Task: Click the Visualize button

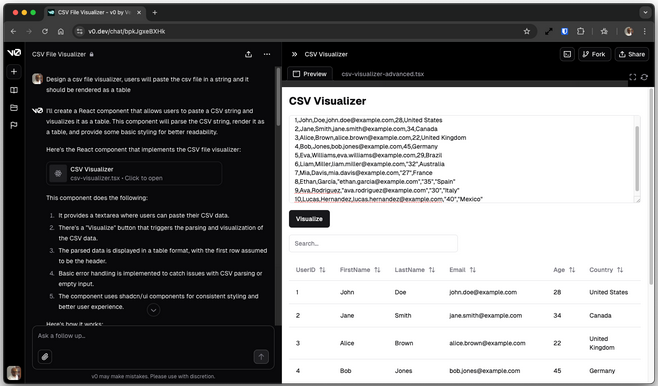Action: click(x=309, y=219)
